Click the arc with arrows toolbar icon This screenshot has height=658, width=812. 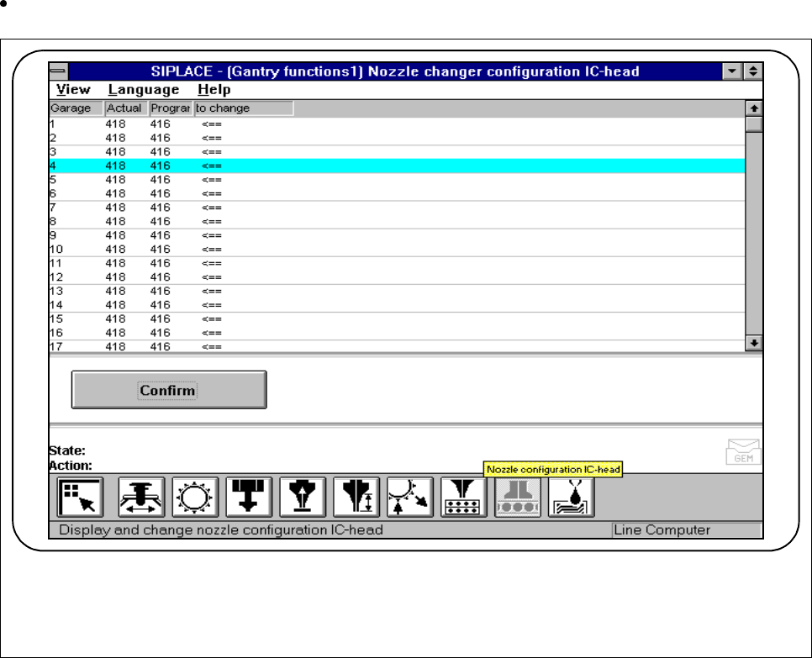(x=410, y=497)
